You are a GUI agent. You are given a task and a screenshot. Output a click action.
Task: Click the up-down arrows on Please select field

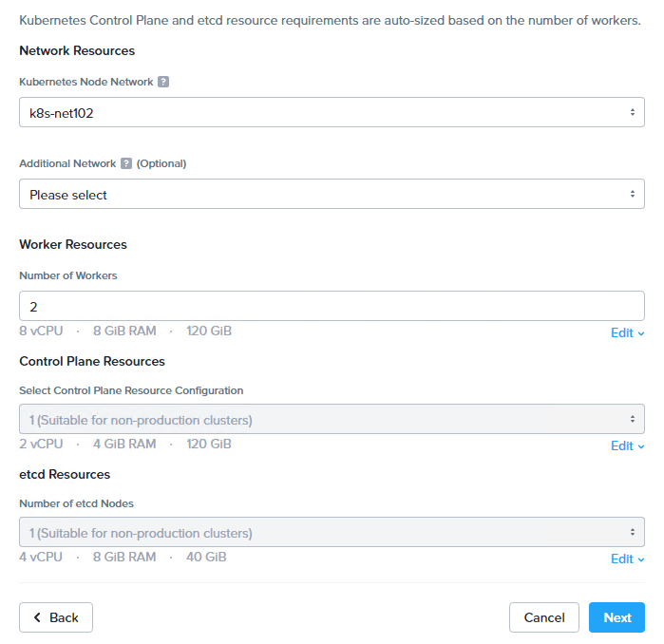(x=633, y=195)
